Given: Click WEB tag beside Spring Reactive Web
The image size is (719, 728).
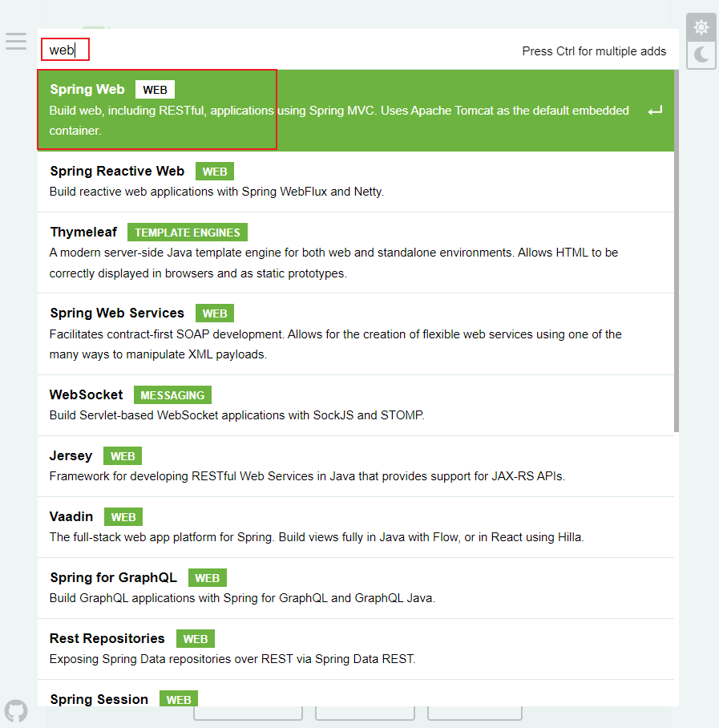Looking at the screenshot, I should tap(215, 172).
